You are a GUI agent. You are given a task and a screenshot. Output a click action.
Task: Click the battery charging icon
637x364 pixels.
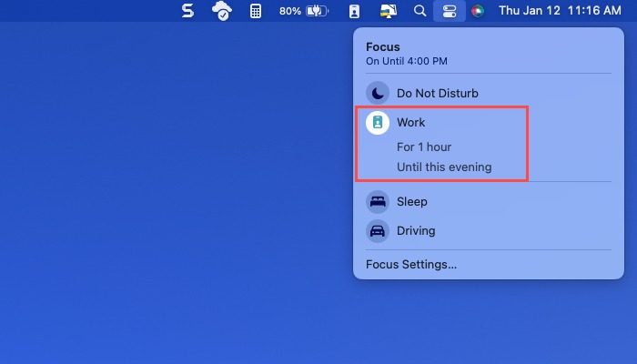pos(318,11)
